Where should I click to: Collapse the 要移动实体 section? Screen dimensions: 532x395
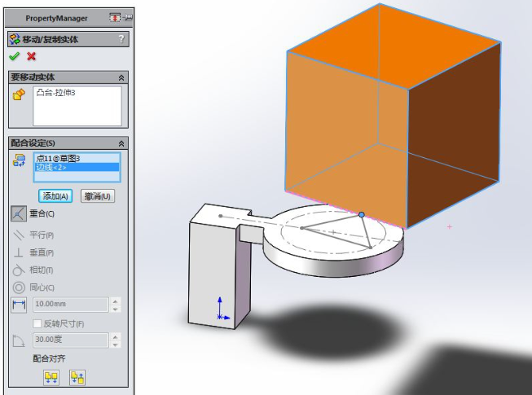point(121,77)
